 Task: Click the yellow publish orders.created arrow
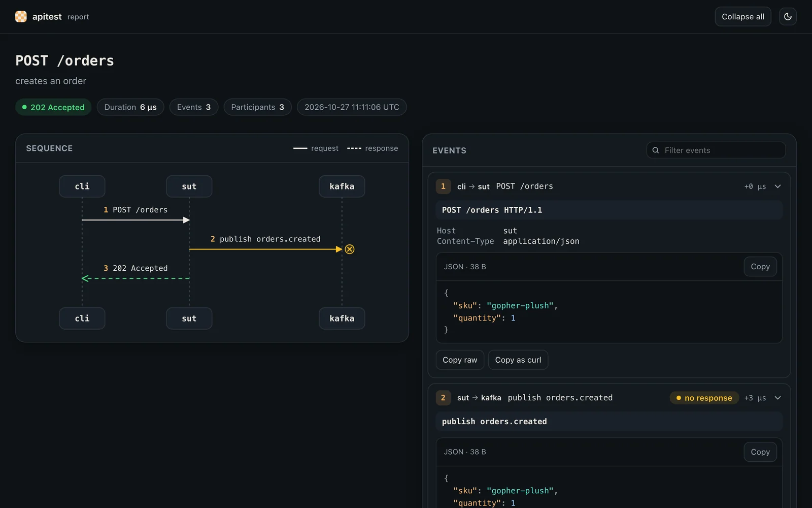point(265,249)
